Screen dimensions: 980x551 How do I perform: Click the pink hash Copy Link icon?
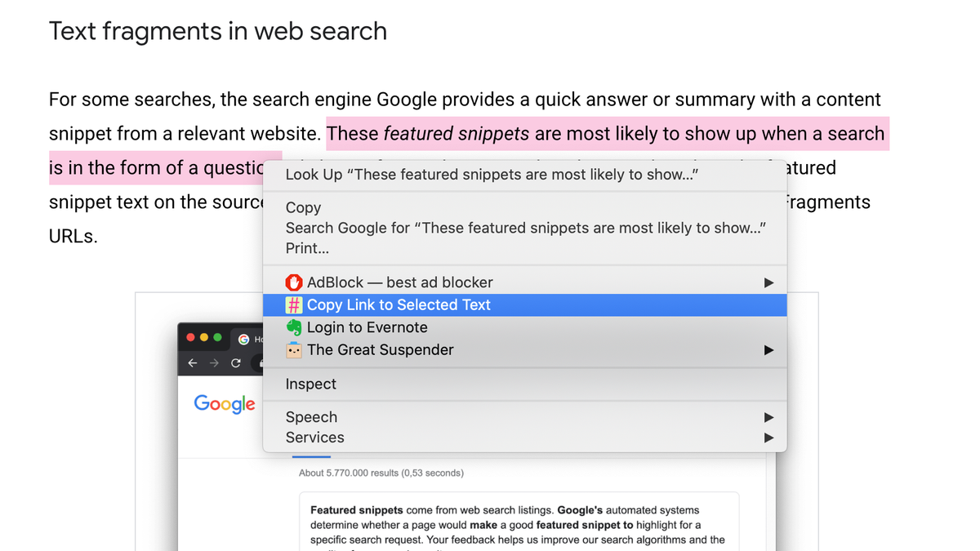[294, 305]
